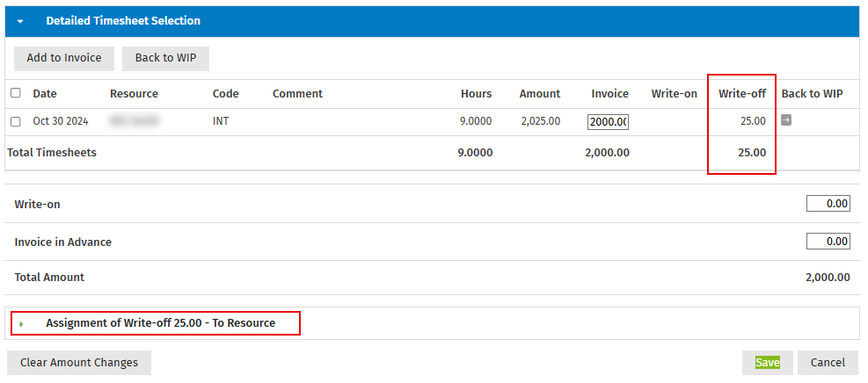
Task: Click the Back to WIP column header
Action: tap(812, 94)
